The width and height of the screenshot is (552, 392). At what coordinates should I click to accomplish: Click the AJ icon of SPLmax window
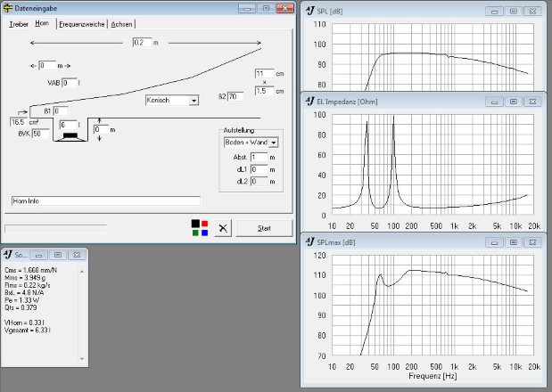309,241
